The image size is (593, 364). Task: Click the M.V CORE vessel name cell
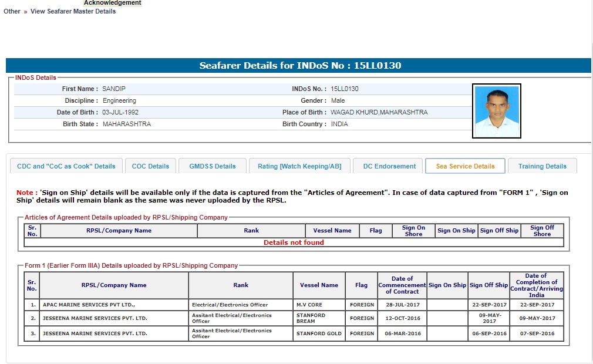point(309,305)
